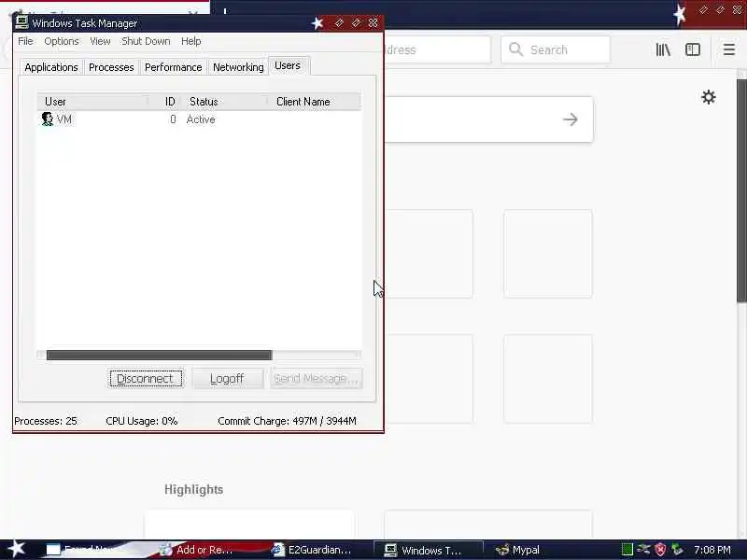The width and height of the screenshot is (747, 560).
Task: Click the Logoff button
Action: (228, 379)
